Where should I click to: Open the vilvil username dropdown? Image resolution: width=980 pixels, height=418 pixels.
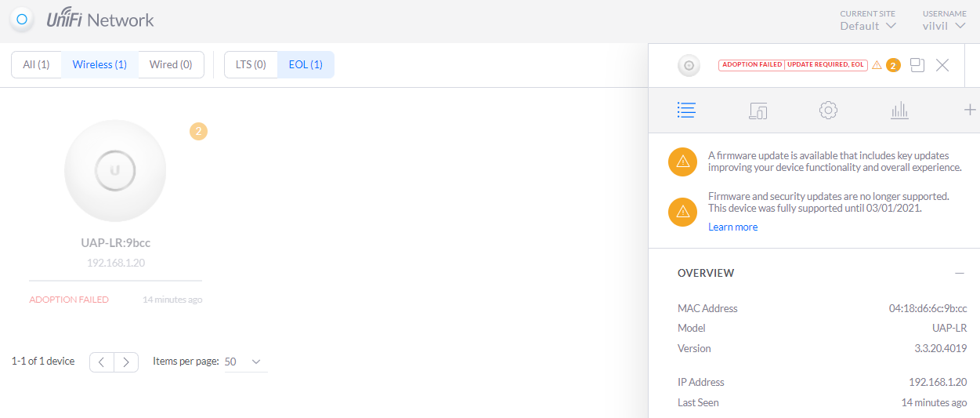[x=944, y=26]
